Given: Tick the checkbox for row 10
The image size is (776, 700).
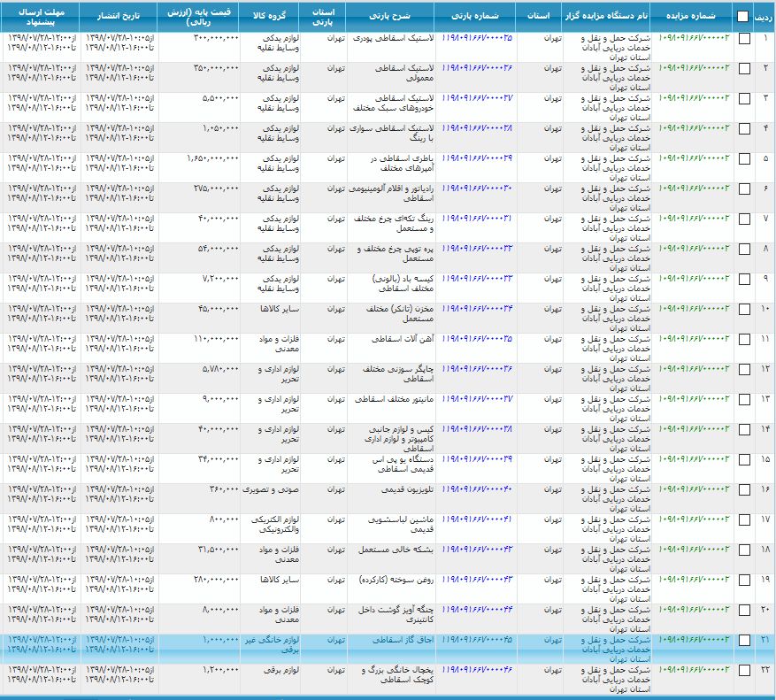Looking at the screenshot, I should click(744, 310).
